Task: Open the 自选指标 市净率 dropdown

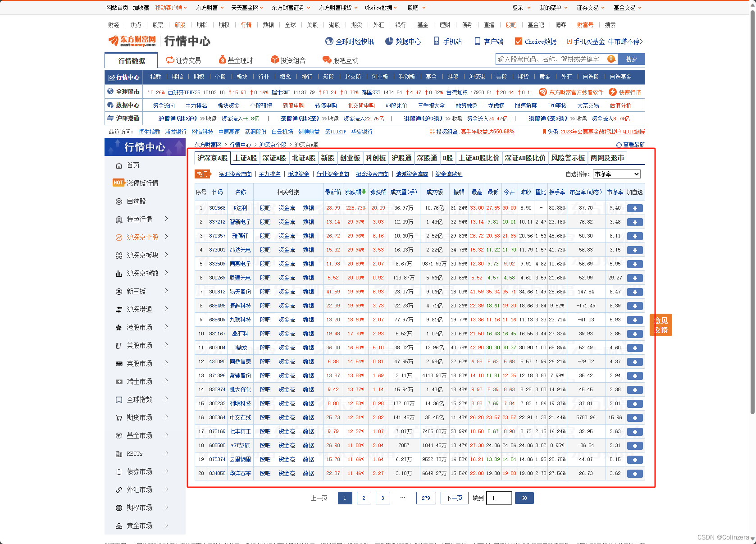Action: (617, 174)
